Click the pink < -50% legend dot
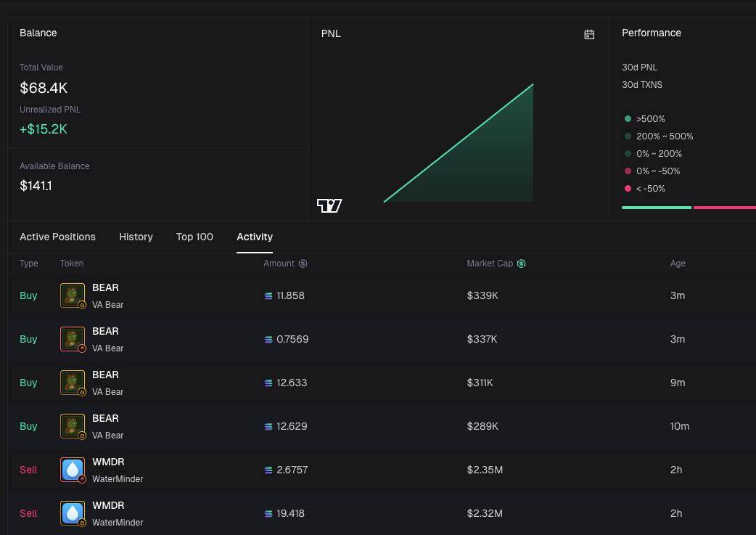The height and width of the screenshot is (535, 756). (628, 188)
